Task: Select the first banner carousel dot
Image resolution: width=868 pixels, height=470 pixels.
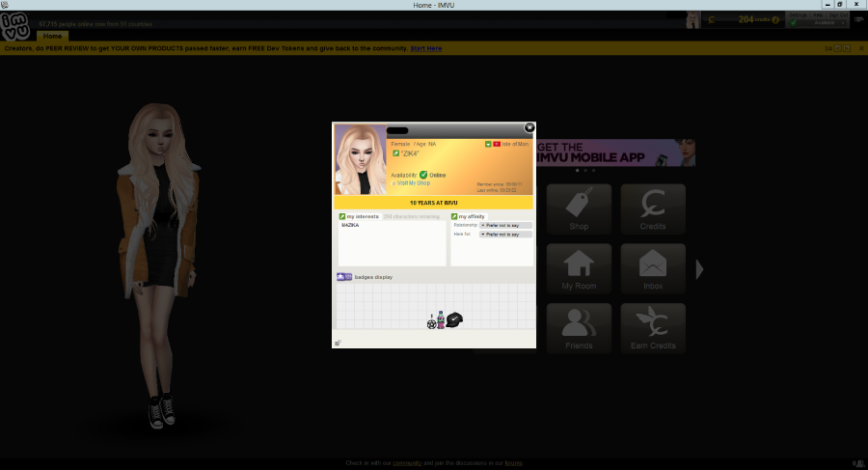Action: [578, 170]
